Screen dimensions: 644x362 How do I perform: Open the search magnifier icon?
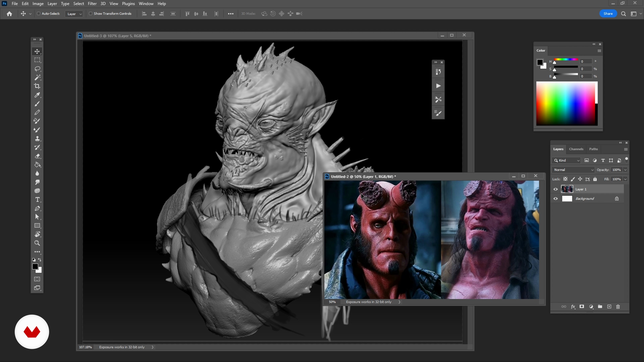(624, 14)
